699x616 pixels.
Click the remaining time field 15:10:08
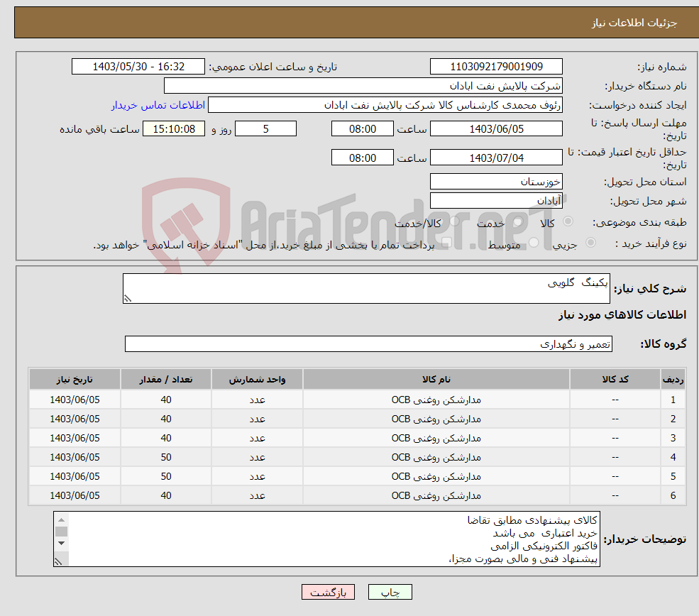click(174, 129)
